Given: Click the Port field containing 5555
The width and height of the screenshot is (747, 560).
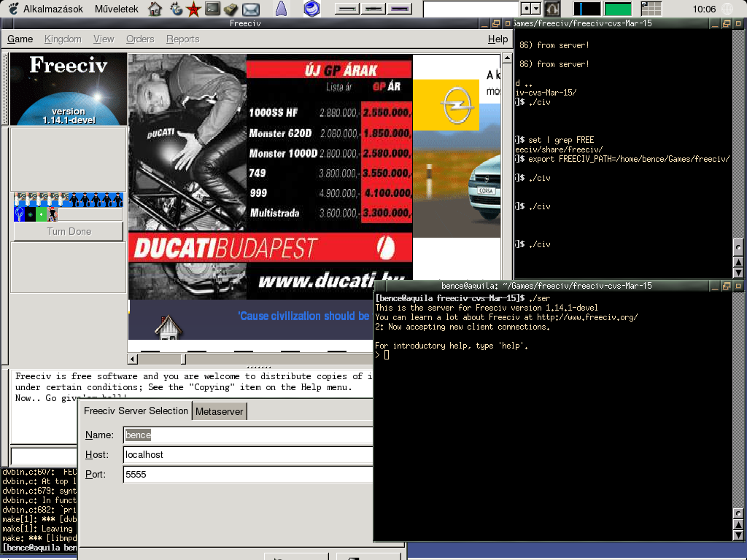Looking at the screenshot, I should 248,474.
